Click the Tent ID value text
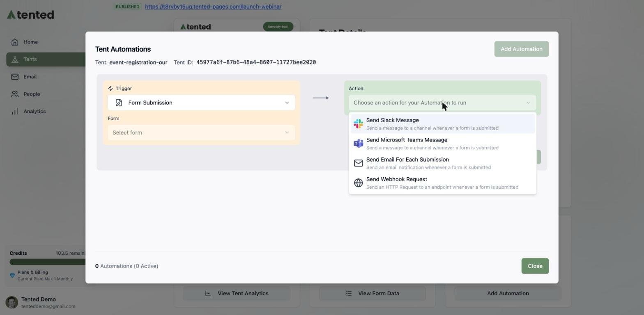This screenshot has height=315, width=644. point(256,62)
